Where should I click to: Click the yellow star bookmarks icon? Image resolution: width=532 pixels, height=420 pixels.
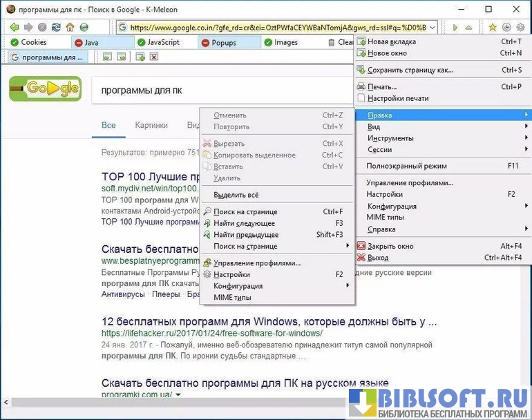coord(493,28)
